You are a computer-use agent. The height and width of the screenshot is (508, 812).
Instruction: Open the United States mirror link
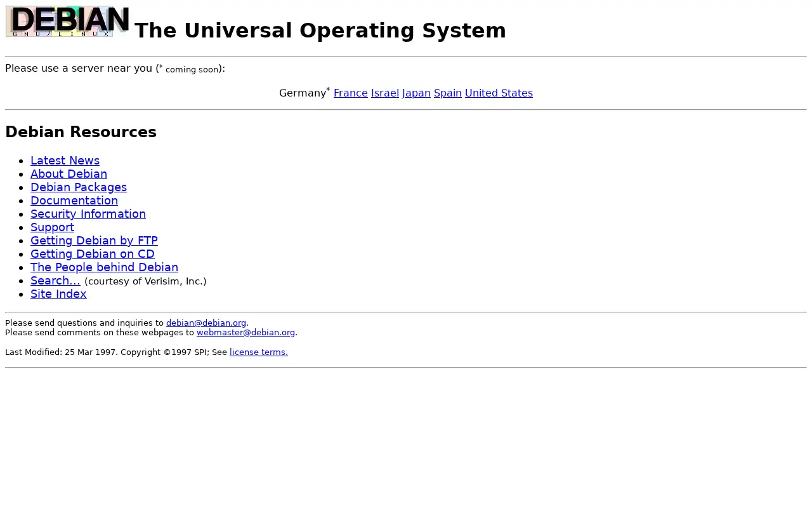coord(499,93)
